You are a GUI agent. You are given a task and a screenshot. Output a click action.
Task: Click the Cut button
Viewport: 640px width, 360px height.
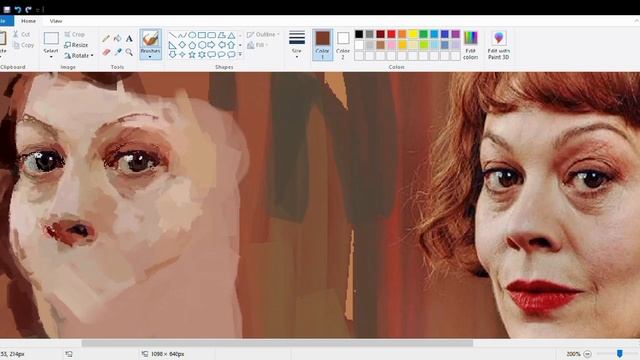pyautogui.click(x=21, y=35)
